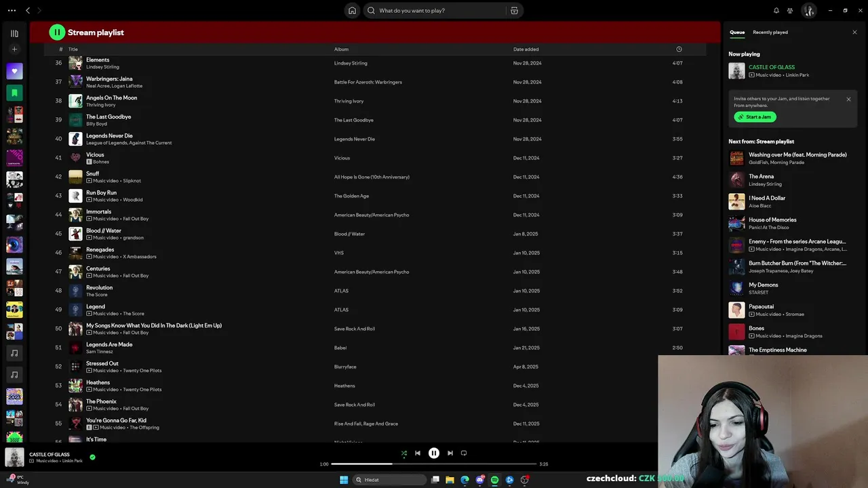Open Spotify icon in the taskbar
The height and width of the screenshot is (488, 868).
pyautogui.click(x=494, y=480)
